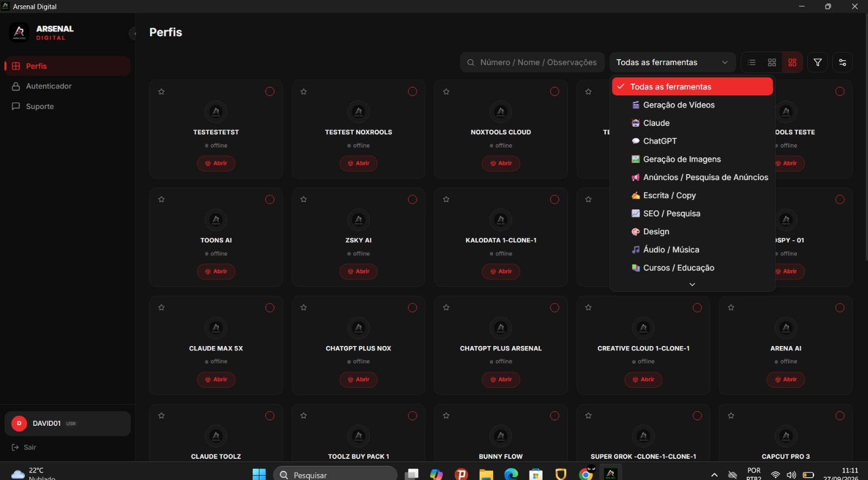
Task: Select the KALODATA 1-CLONE-1 circle
Action: [554, 200]
